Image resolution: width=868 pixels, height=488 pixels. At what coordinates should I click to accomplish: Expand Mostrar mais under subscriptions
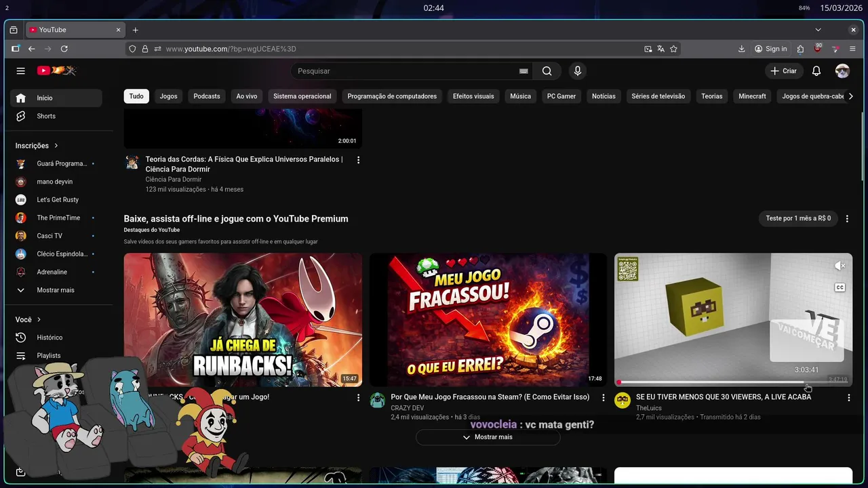click(56, 290)
